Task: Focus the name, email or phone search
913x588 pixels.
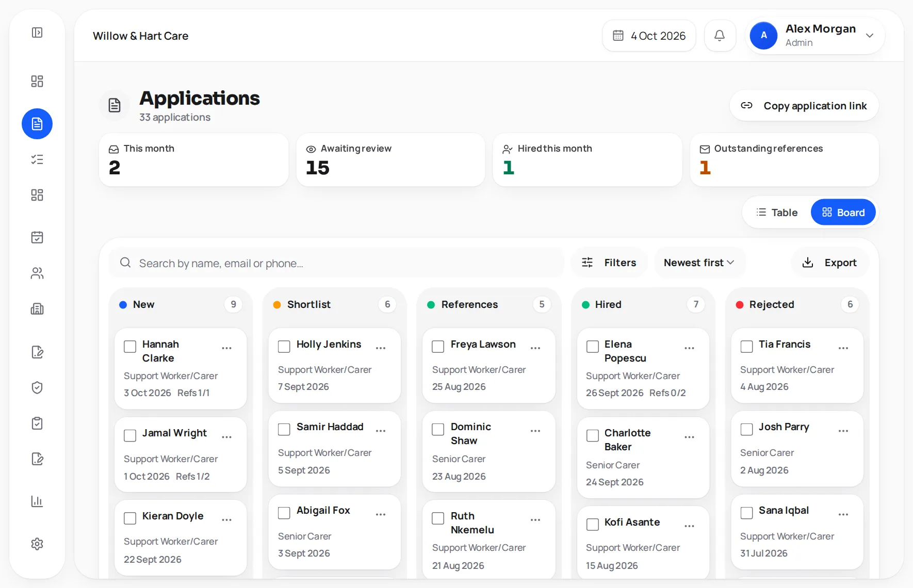Action: [x=337, y=263]
